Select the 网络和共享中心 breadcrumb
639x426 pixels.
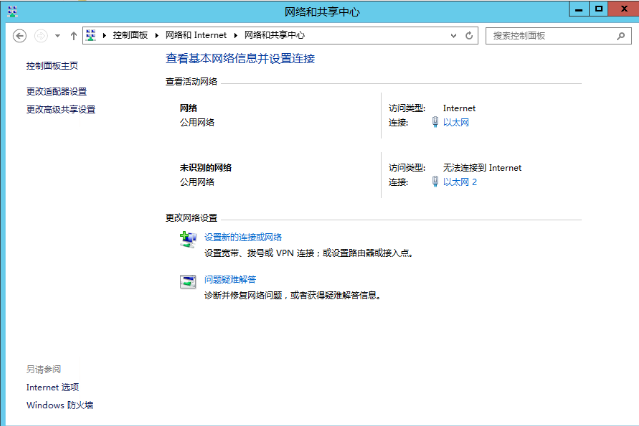click(x=274, y=35)
